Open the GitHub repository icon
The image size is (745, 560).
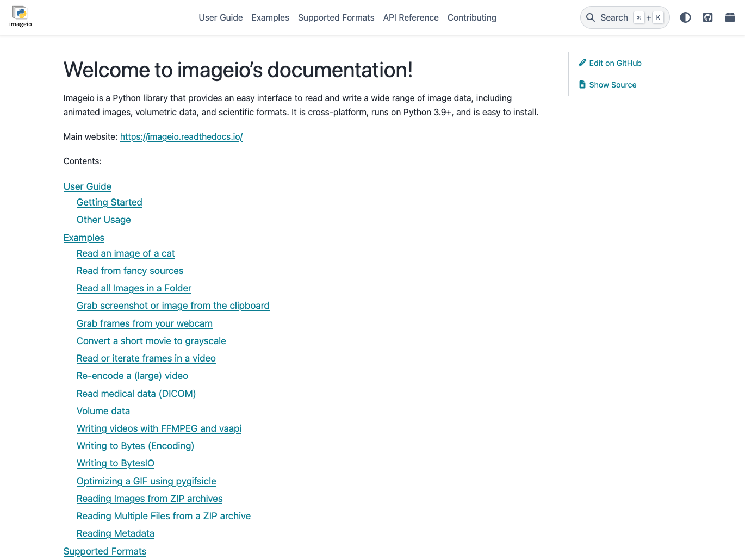pos(707,17)
